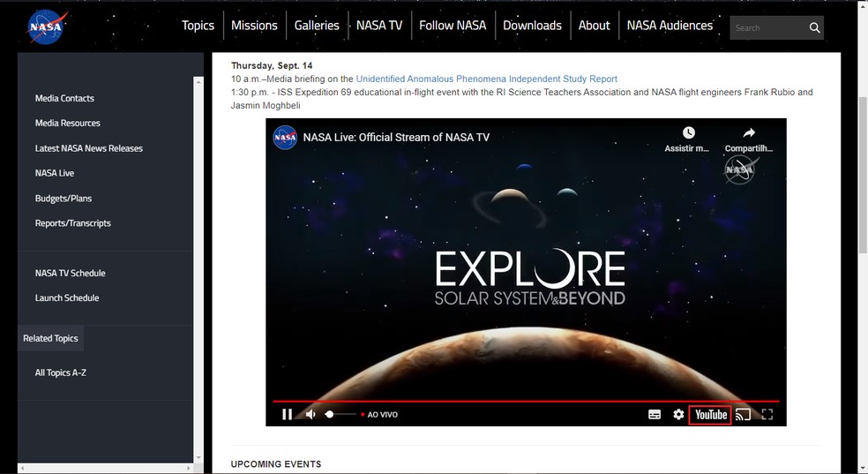This screenshot has height=474, width=868.
Task: Open stream on YouTube via logo
Action: [x=710, y=415]
